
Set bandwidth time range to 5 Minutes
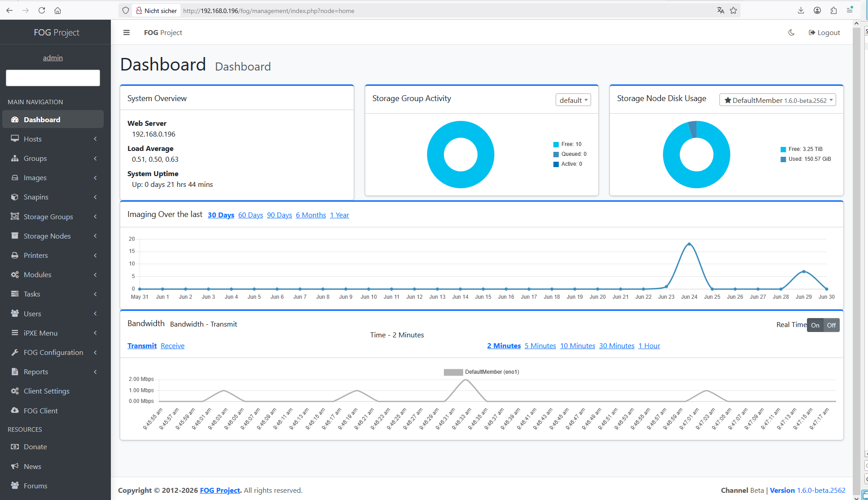point(540,346)
